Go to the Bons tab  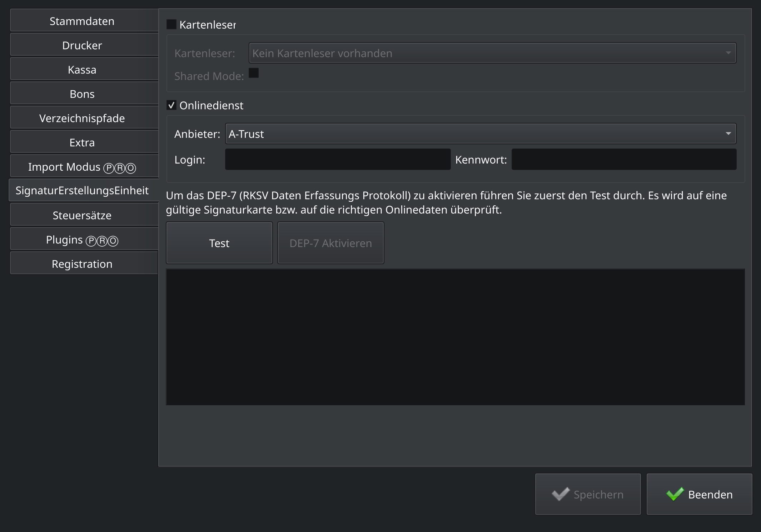pyautogui.click(x=84, y=94)
